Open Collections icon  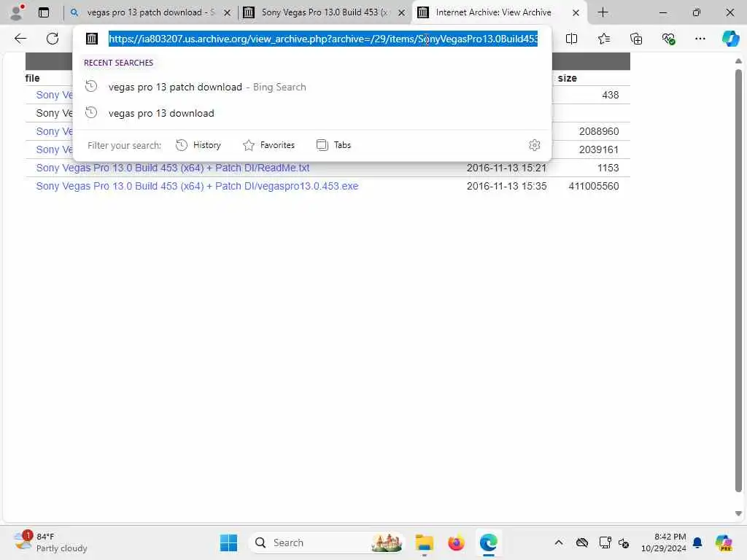pyautogui.click(x=636, y=39)
